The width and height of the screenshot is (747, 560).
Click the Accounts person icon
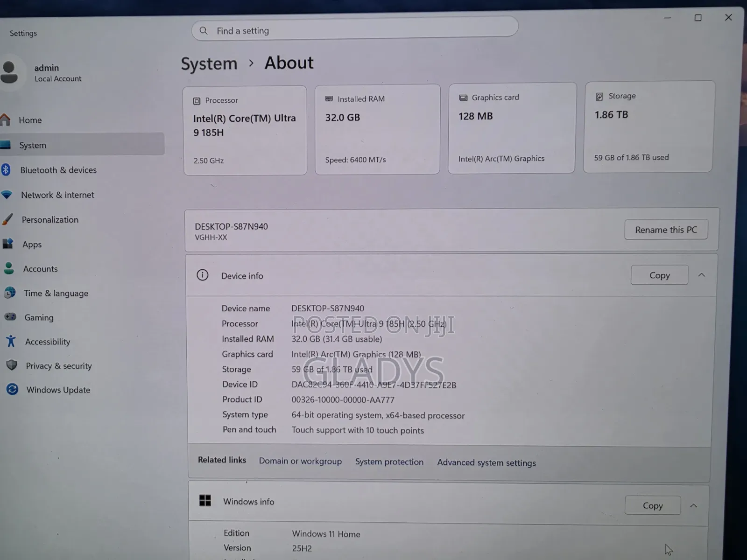[x=9, y=268]
